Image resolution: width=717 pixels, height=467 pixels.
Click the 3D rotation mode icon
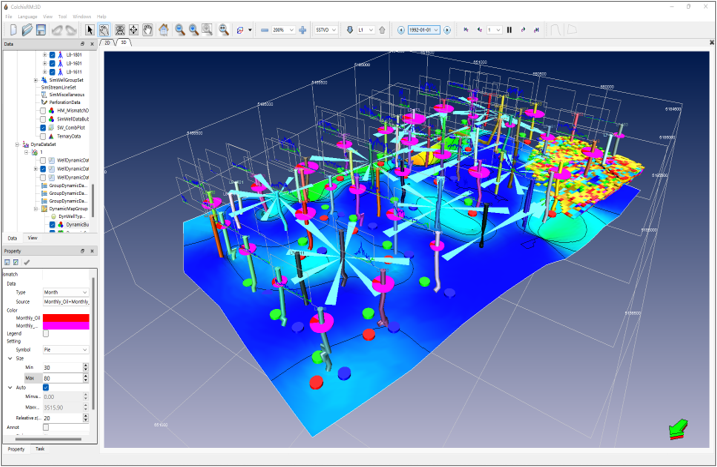240,30
